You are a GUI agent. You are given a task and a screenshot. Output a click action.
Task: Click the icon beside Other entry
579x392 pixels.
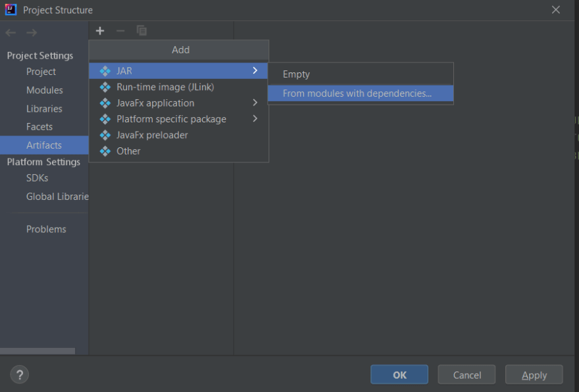click(x=105, y=151)
